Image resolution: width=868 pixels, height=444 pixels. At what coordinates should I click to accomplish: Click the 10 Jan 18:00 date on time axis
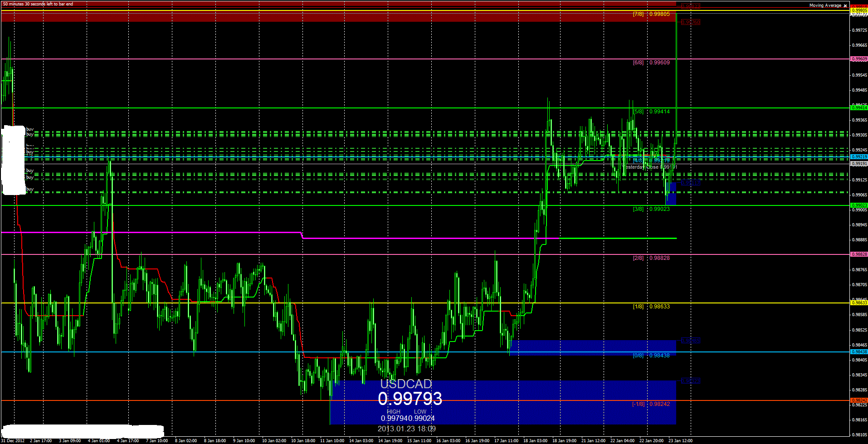point(303,441)
